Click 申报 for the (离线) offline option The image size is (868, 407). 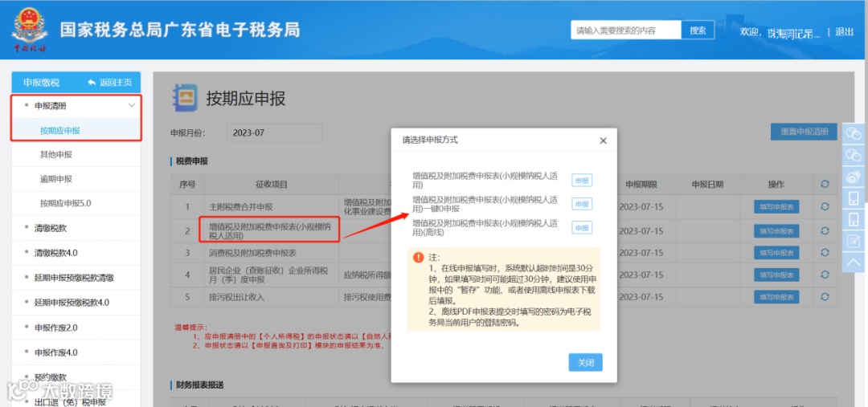tap(582, 228)
